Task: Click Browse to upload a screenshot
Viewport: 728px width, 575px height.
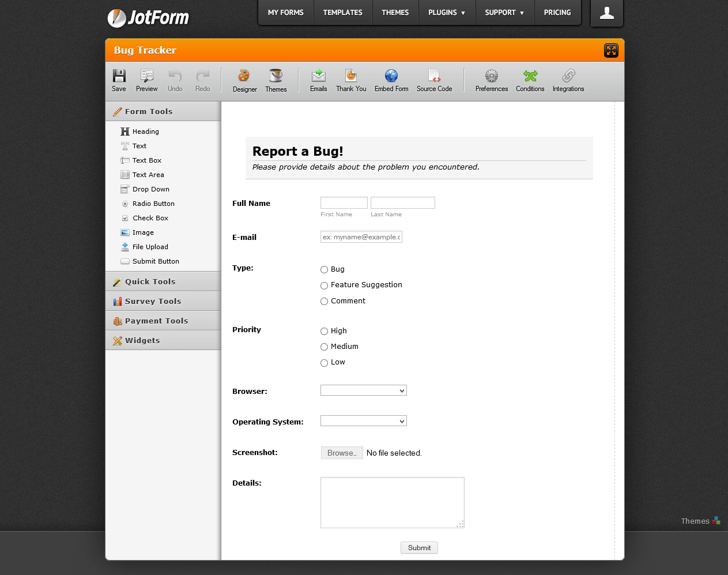Action: 342,453
